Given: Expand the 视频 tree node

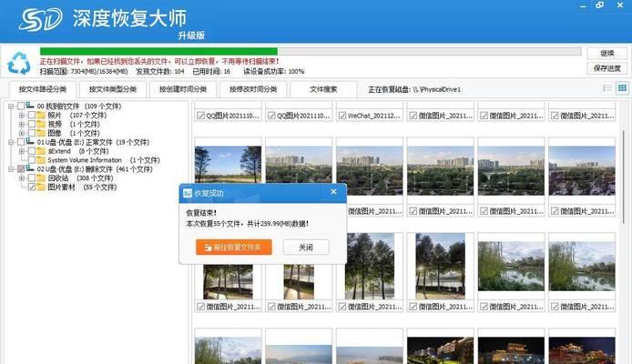Looking at the screenshot, I should [22, 124].
